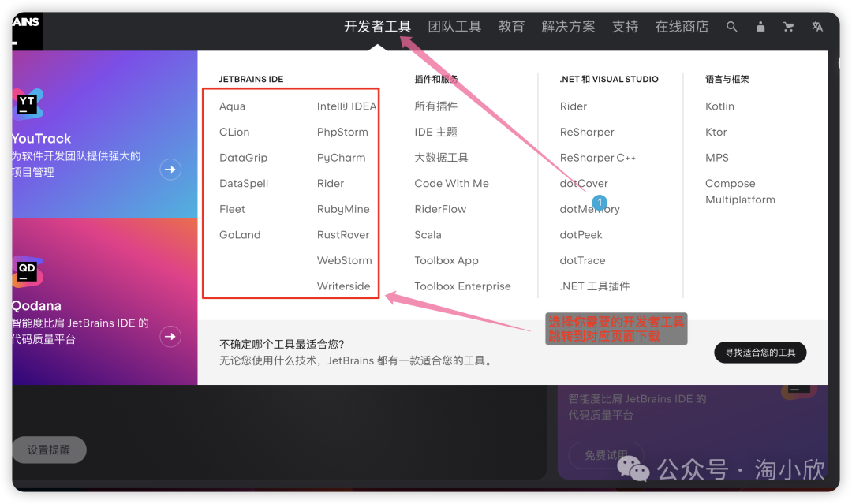The width and height of the screenshot is (852, 504).
Task: Click the JetBrains logo
Action: (x=27, y=31)
